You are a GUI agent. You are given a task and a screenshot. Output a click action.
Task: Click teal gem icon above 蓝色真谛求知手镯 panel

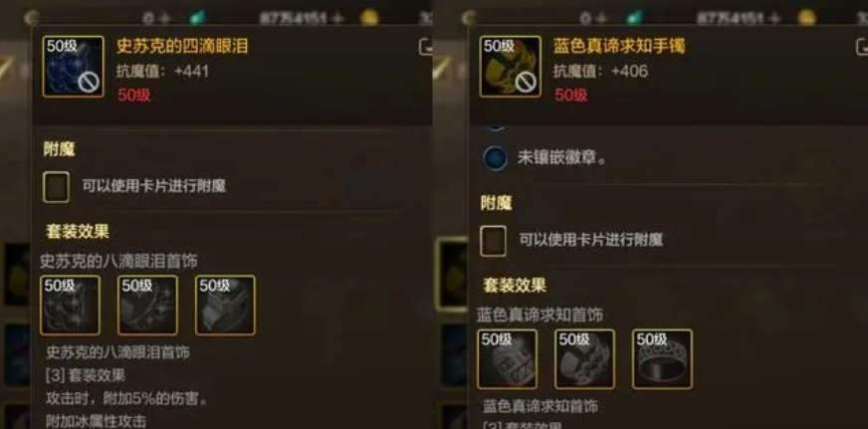635,18
